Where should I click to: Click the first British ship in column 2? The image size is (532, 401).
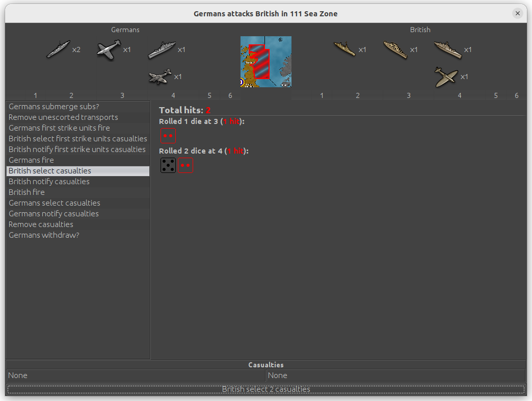click(345, 49)
